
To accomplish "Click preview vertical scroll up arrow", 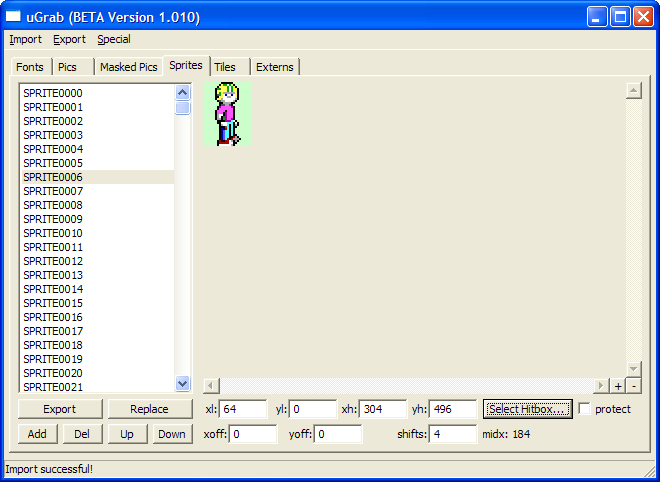I will tap(634, 91).
